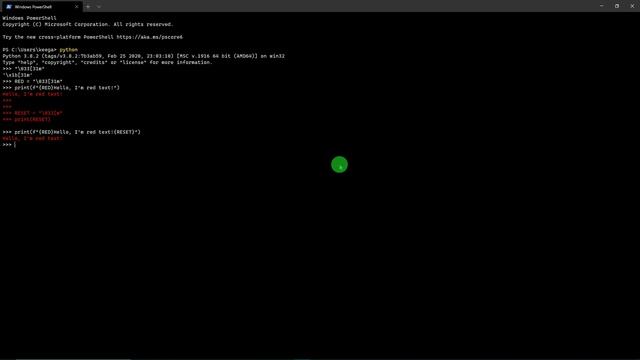640x360 pixels.
Task: Click the Microsoft Corporation copyright line
Action: click(x=88, y=24)
